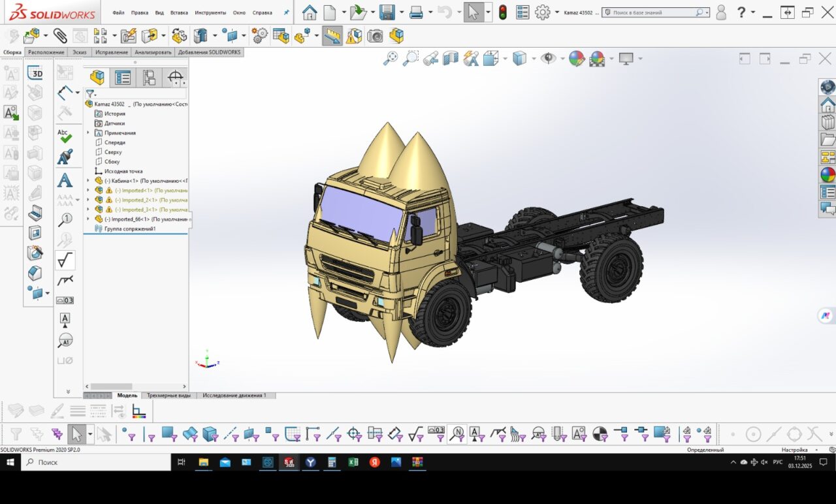Toggle the 3D drawing view button
Image resolution: width=836 pixels, height=504 pixels.
pyautogui.click(x=35, y=73)
